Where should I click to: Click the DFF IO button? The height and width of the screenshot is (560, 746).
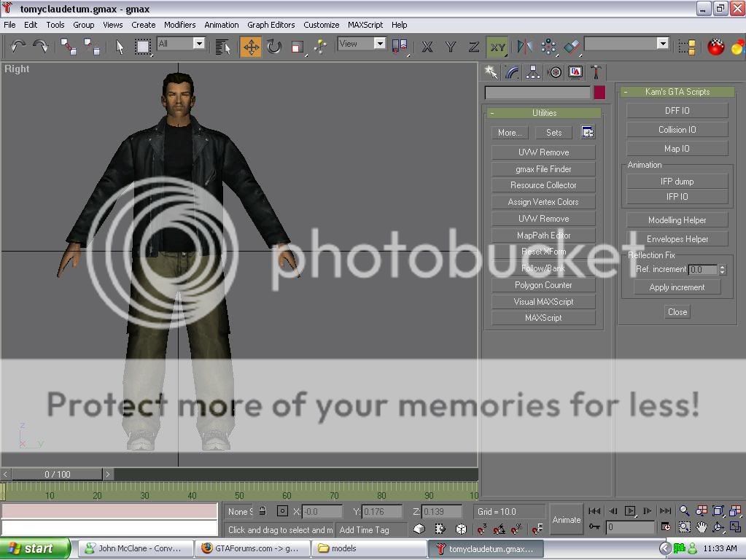(677, 111)
